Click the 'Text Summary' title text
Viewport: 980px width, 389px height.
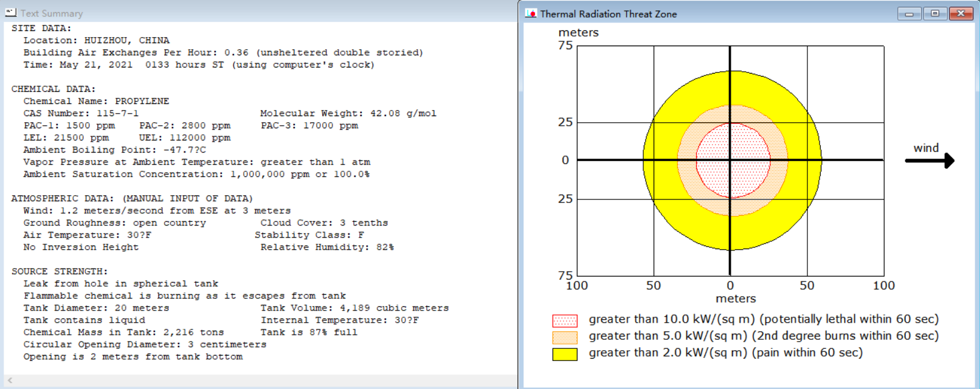(52, 13)
